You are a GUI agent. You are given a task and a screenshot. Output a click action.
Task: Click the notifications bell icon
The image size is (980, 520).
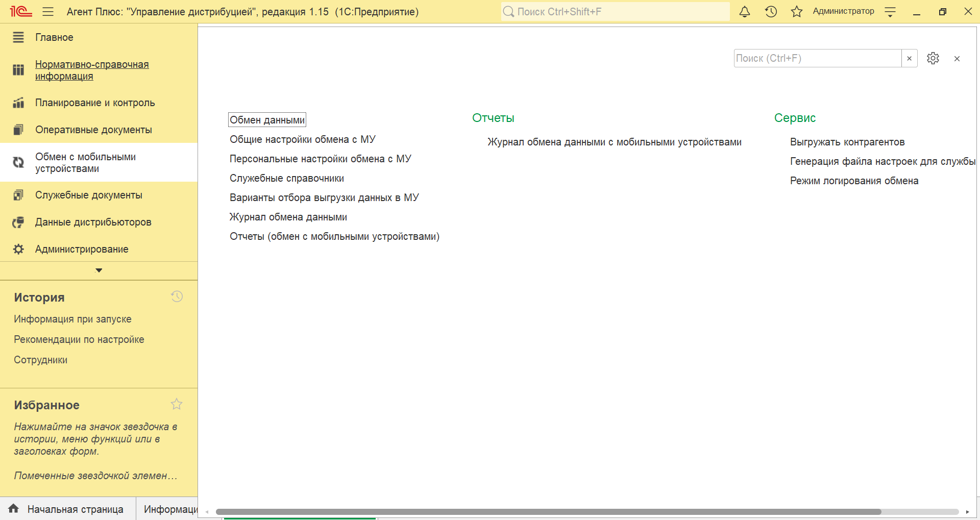[x=745, y=12]
